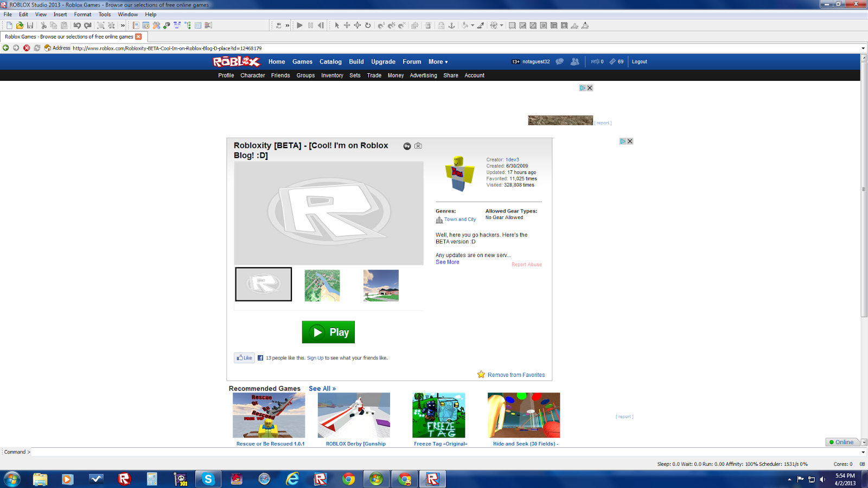Click Games in the Roblox nav bar
868x488 pixels.
tap(302, 62)
